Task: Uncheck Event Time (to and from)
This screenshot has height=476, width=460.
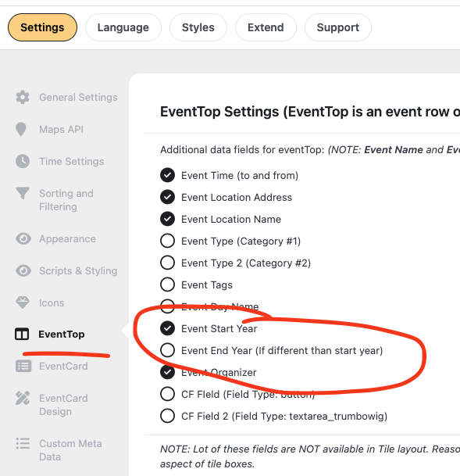Action: click(167, 175)
